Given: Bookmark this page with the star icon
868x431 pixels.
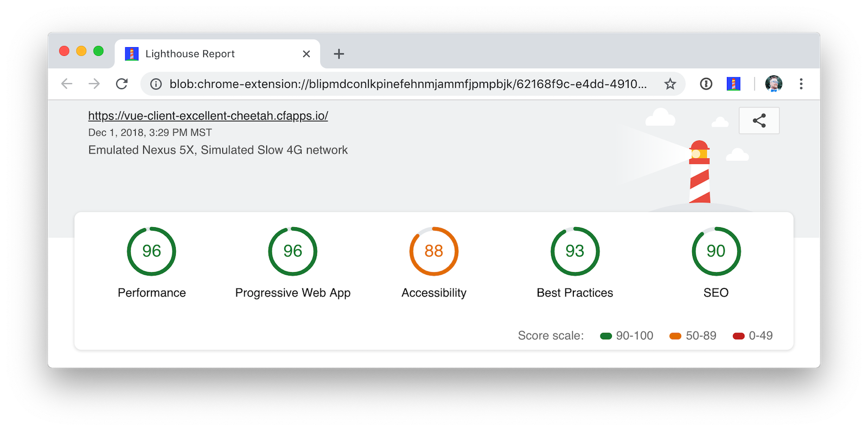Looking at the screenshot, I should (x=670, y=84).
